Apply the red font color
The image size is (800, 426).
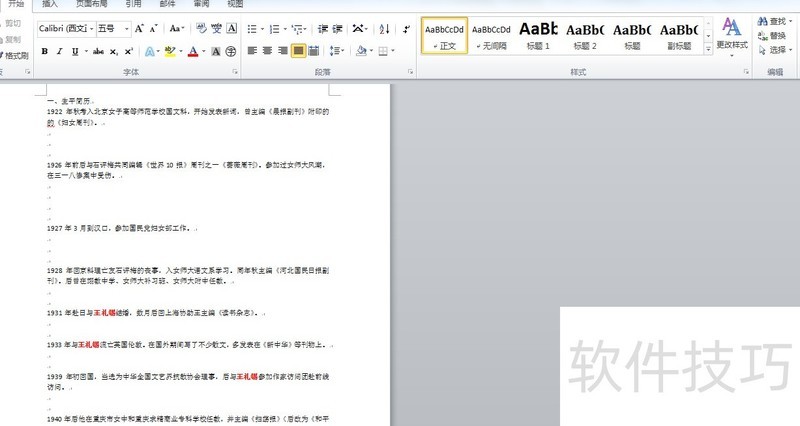point(193,52)
